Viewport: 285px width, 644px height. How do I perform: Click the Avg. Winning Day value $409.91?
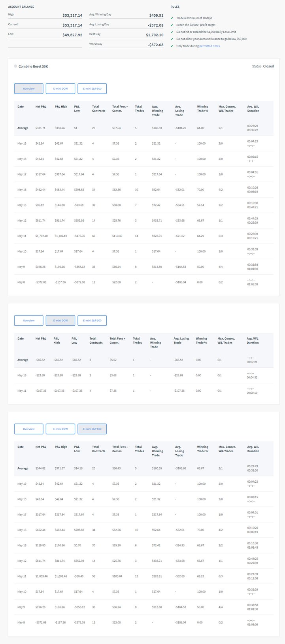[156, 15]
